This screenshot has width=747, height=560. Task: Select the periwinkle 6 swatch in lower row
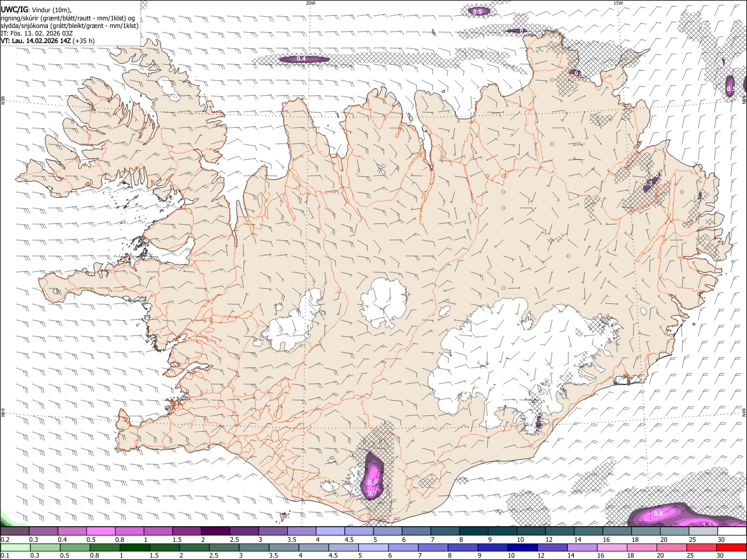(403, 547)
